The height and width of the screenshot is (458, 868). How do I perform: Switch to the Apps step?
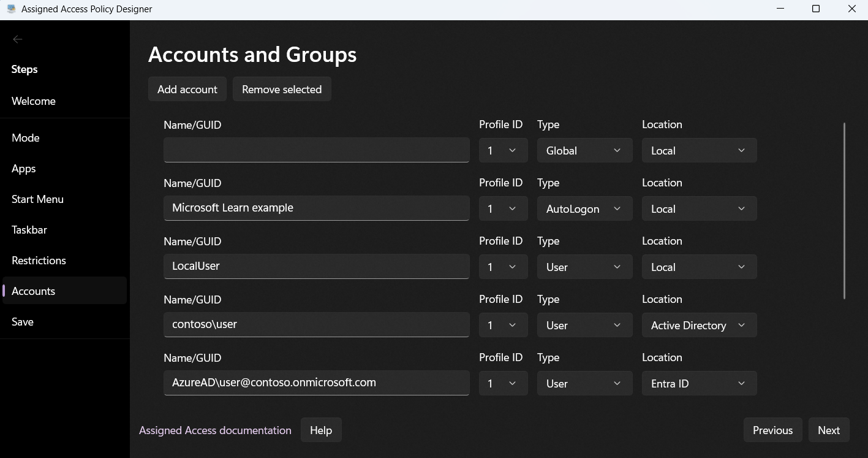pyautogui.click(x=64, y=169)
